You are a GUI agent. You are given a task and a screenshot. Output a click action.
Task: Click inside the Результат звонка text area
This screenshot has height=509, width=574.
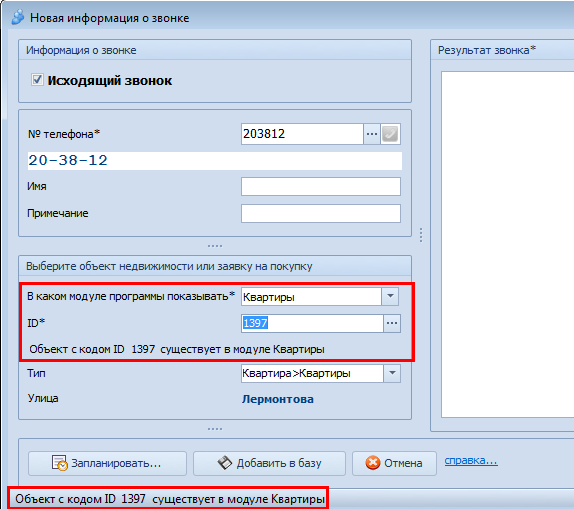pos(507,244)
